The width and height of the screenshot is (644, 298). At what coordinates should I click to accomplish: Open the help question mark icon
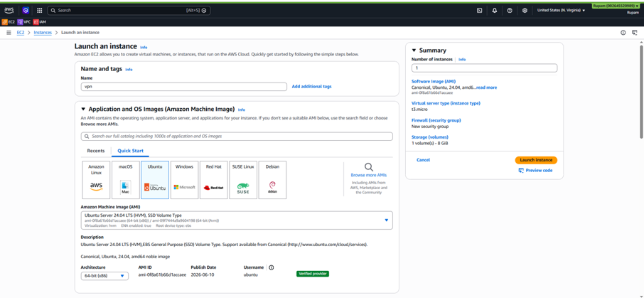(510, 10)
